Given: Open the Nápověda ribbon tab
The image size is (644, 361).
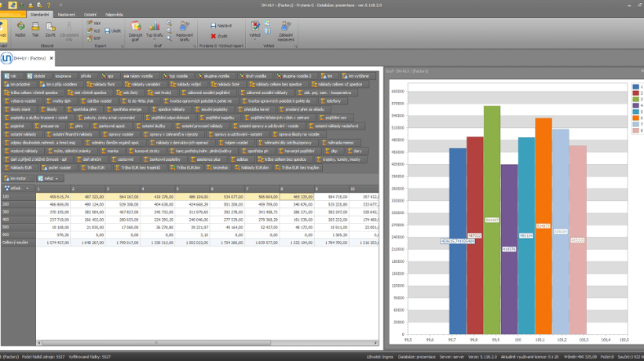Looking at the screenshot, I should (x=114, y=14).
